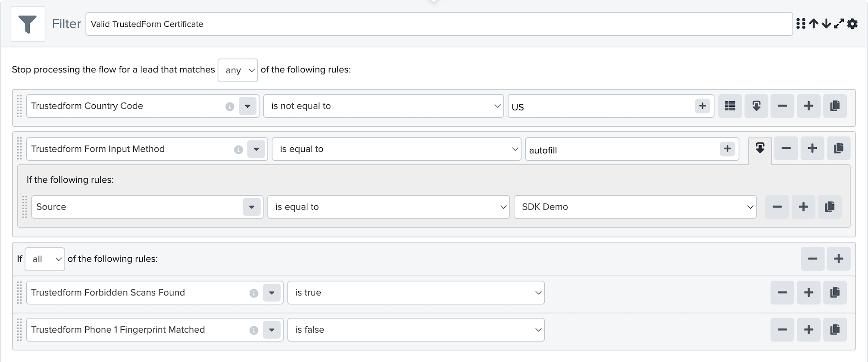Grab drag handle of Country Code rule
This screenshot has width=868, height=362.
19,106
